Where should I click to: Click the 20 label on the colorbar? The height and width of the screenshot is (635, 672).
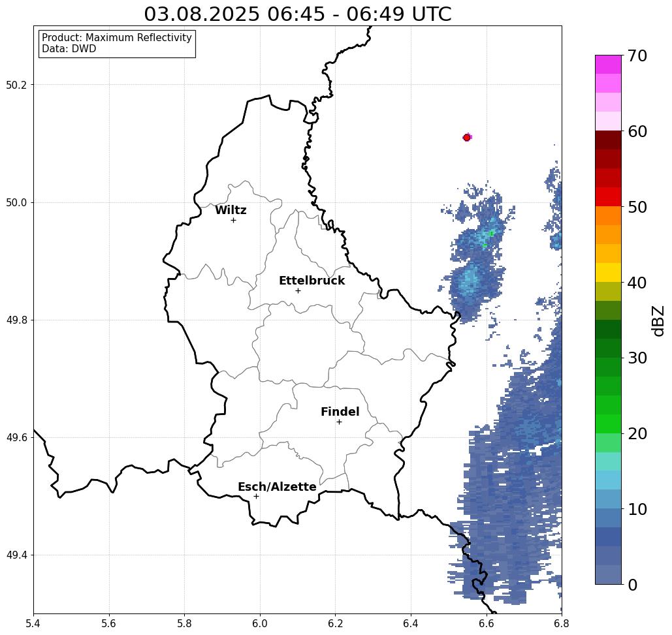pyautogui.click(x=637, y=433)
